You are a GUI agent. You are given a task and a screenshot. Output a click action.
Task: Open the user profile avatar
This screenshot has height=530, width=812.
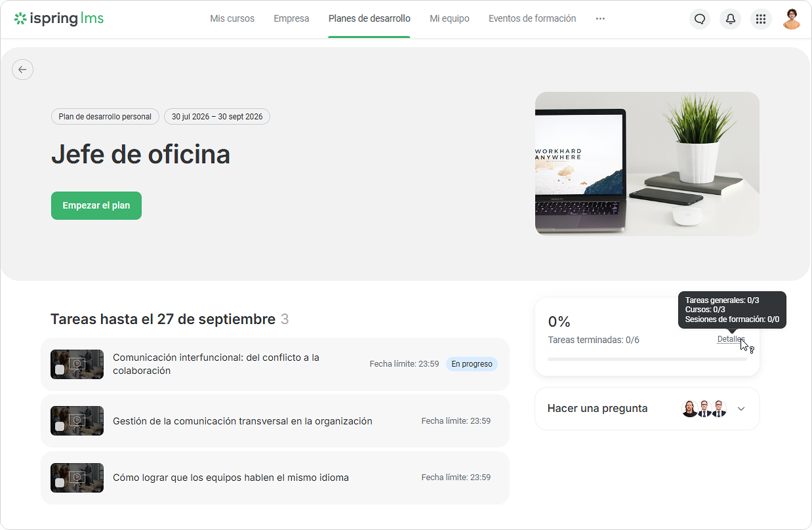pyautogui.click(x=792, y=19)
